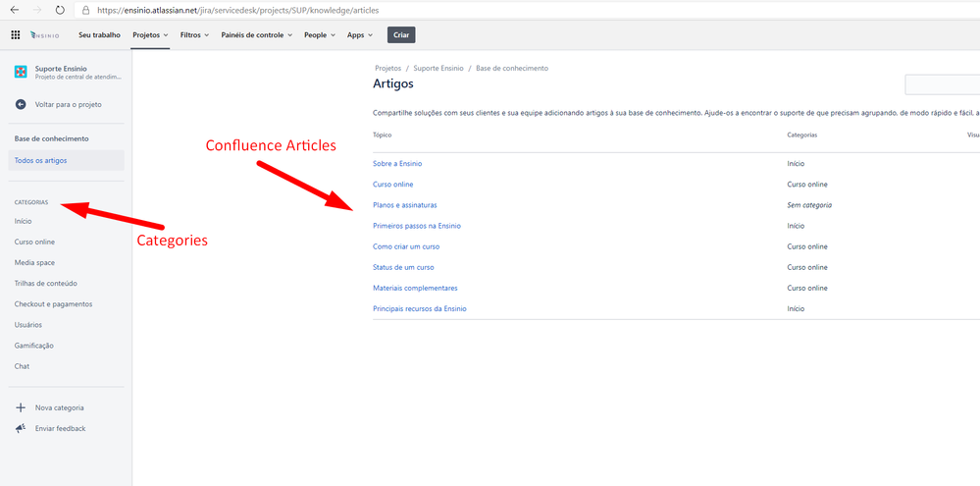
Task: Click the browser address bar URL
Action: tap(238, 10)
